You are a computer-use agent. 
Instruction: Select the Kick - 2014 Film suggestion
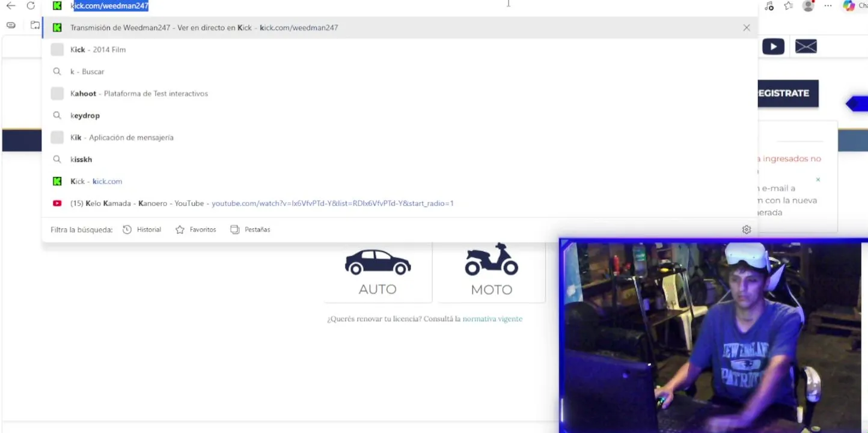coord(400,49)
